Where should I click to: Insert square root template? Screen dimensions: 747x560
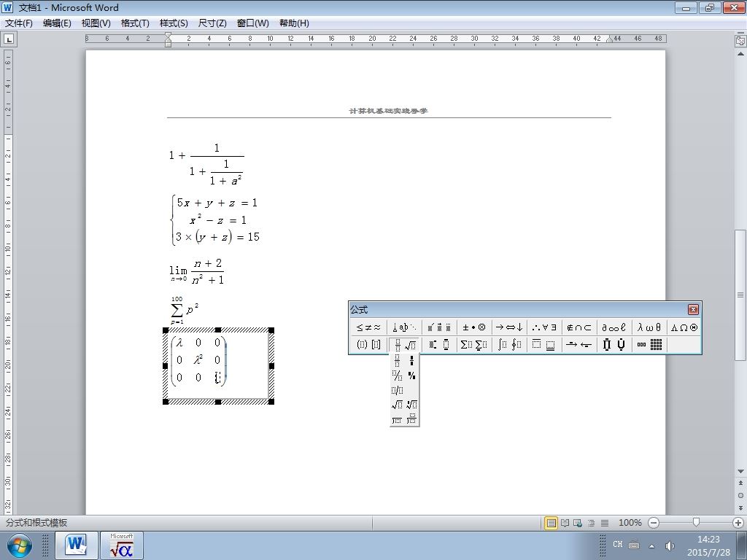tap(398, 405)
